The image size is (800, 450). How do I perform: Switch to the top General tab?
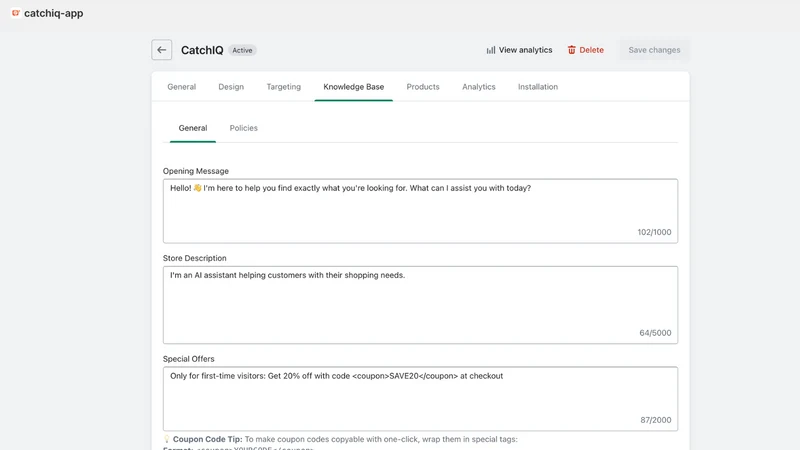tap(182, 87)
